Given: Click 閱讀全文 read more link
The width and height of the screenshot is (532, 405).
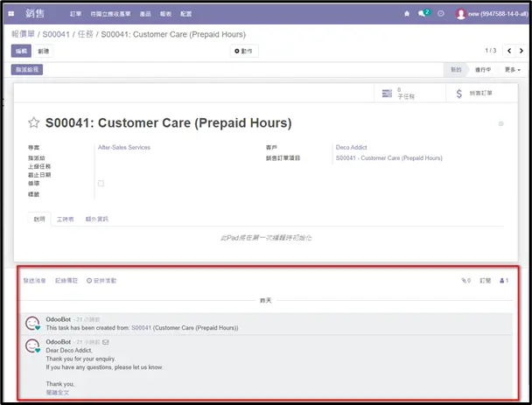Looking at the screenshot, I should point(58,393).
